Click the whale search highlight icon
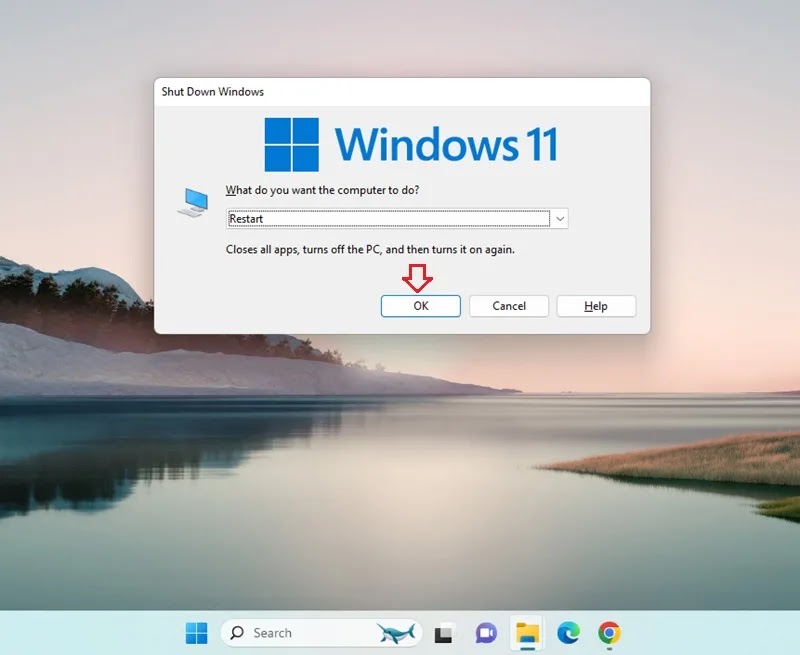This screenshot has height=655, width=800. [x=396, y=633]
